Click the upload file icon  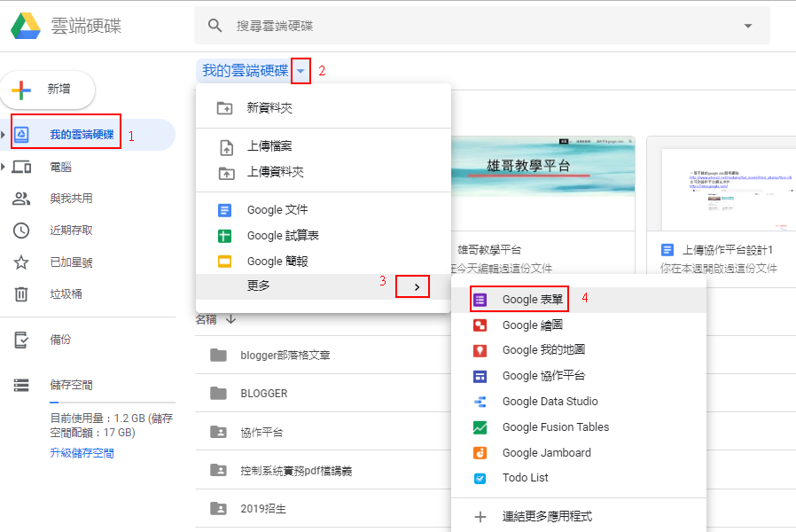(226, 147)
